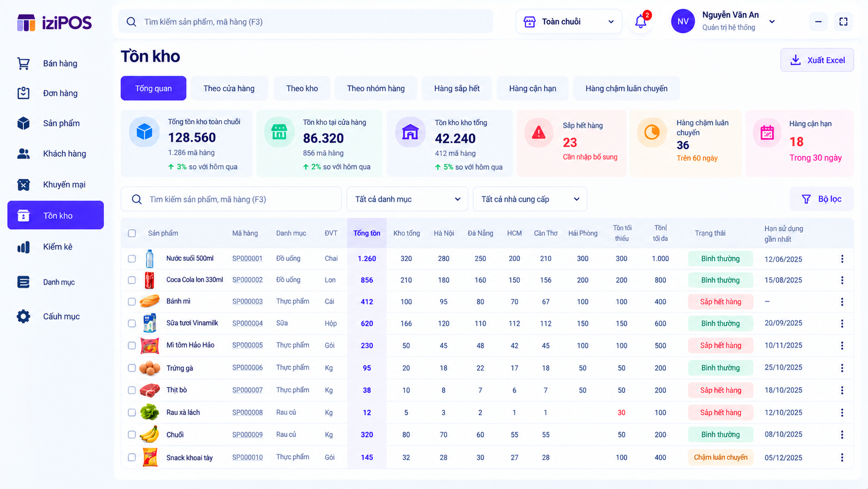The image size is (868, 489).
Task: Open the Toàn chuỗi store selector
Action: (x=569, y=21)
